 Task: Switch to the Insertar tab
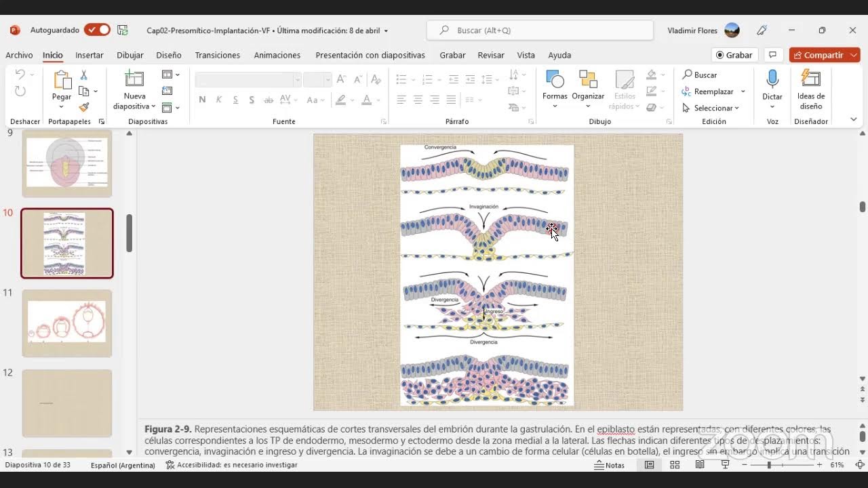tap(90, 55)
